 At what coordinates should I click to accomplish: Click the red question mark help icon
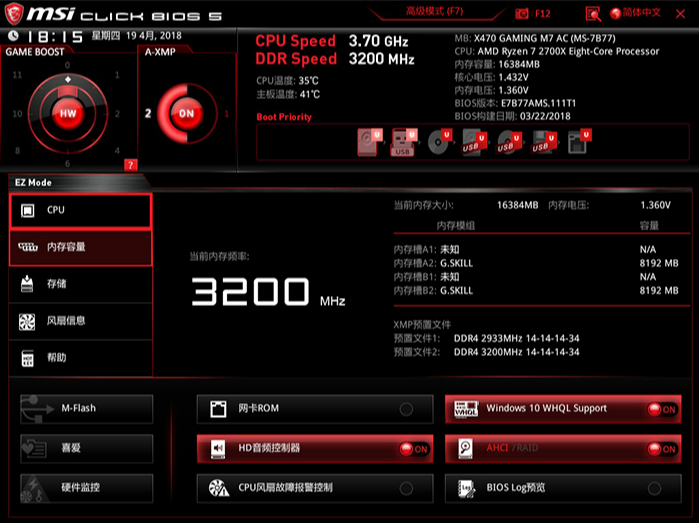tap(131, 164)
